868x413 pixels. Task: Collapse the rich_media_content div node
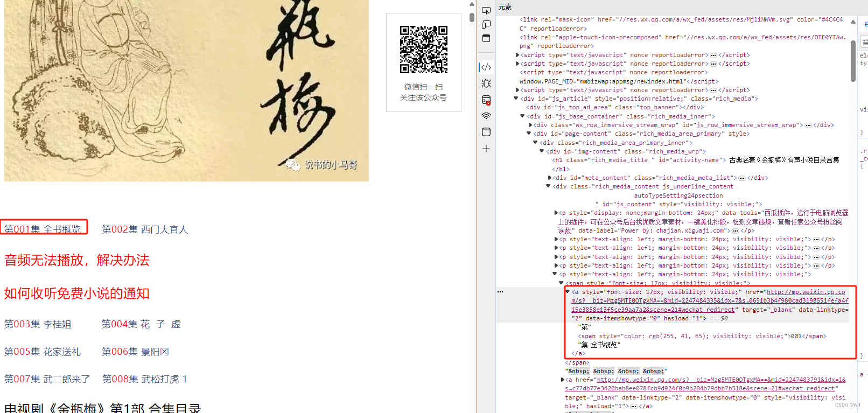548,186
